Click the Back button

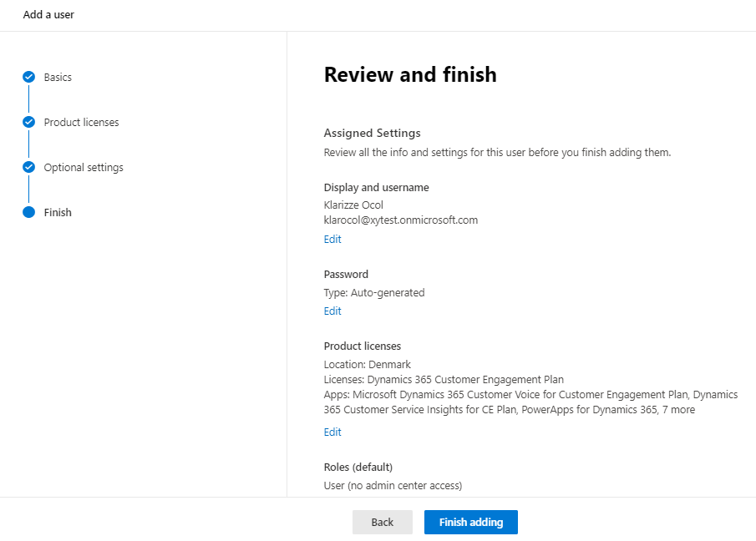pyautogui.click(x=383, y=522)
